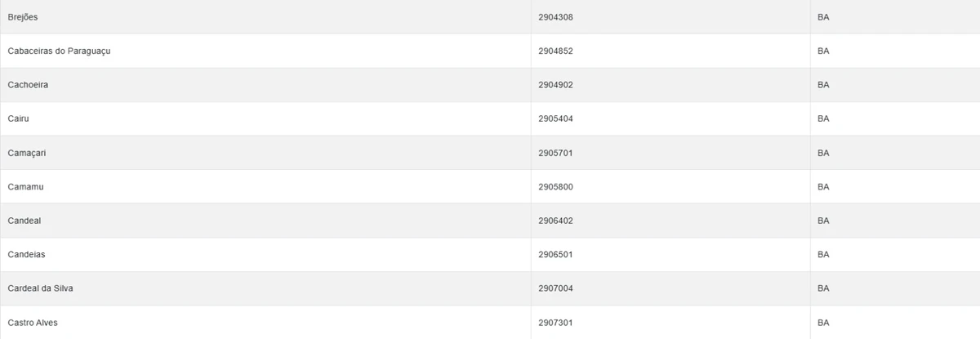Viewport: 980px width, 339px height.
Task: Select the Camamu name cell
Action: 25,186
